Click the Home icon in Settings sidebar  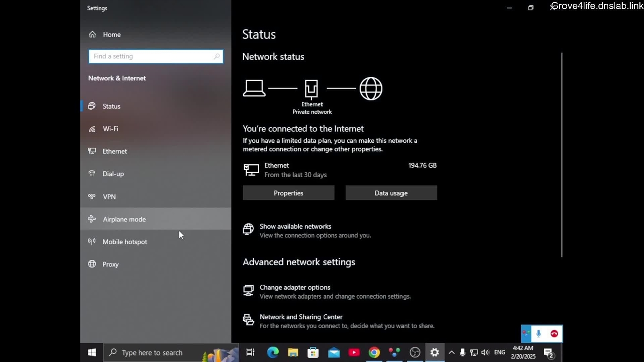click(x=92, y=34)
